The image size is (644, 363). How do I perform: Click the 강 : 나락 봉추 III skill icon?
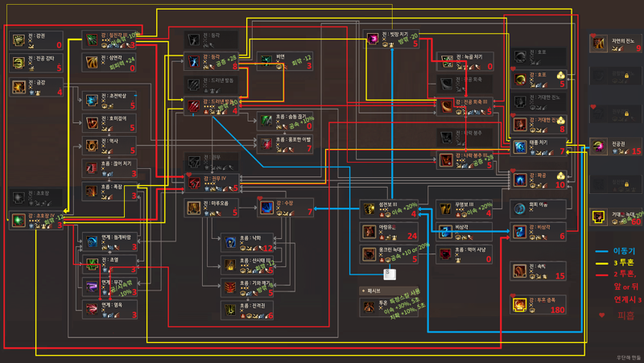[446, 160]
